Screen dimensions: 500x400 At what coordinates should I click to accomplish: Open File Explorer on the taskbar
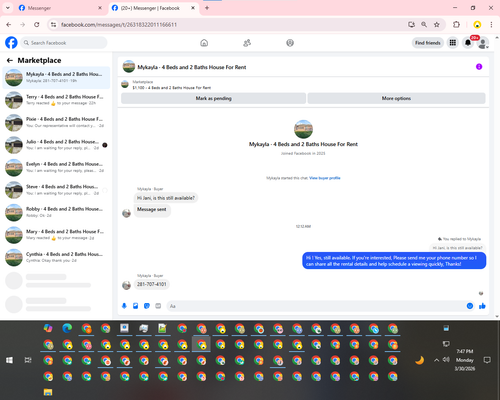point(48,392)
